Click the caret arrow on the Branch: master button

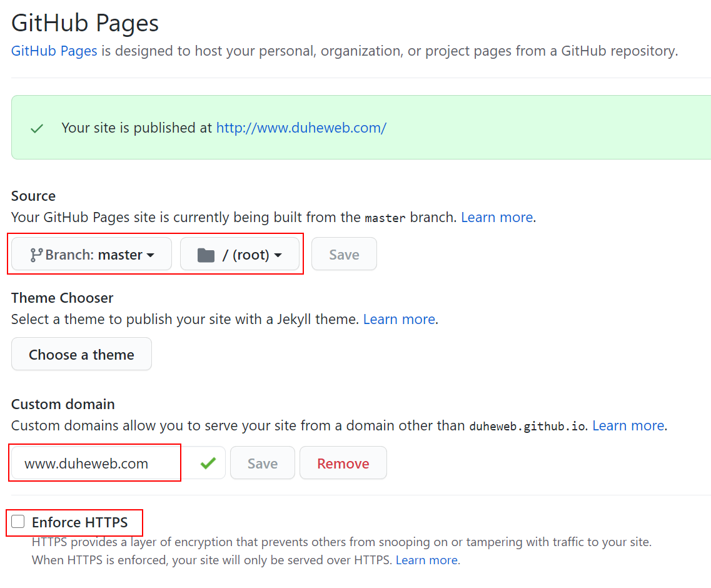[x=151, y=255]
